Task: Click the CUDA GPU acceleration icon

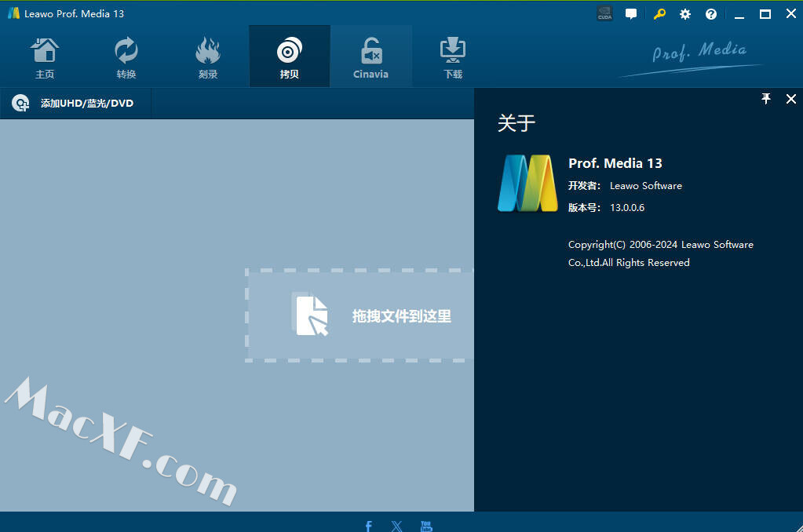Action: click(604, 14)
